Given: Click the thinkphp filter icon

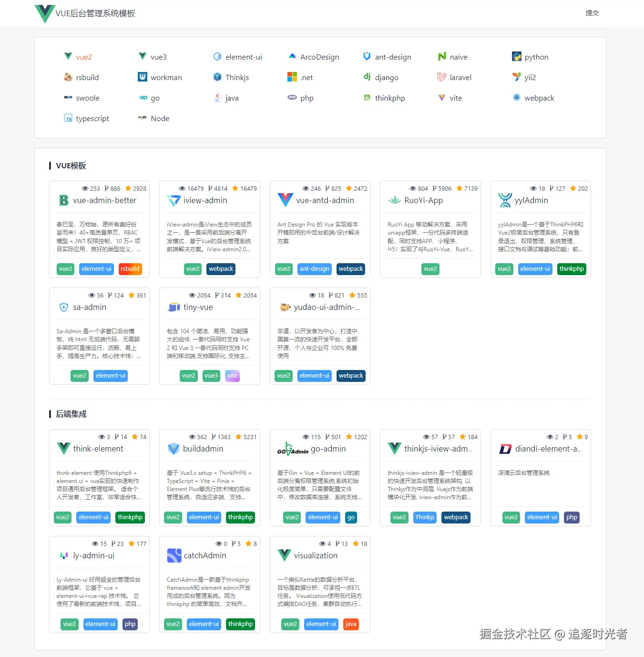Looking at the screenshot, I should (x=367, y=97).
